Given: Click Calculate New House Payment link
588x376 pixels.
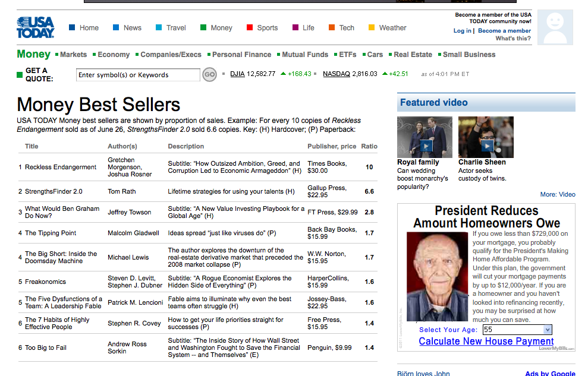Looking at the screenshot, I should pos(486,341).
